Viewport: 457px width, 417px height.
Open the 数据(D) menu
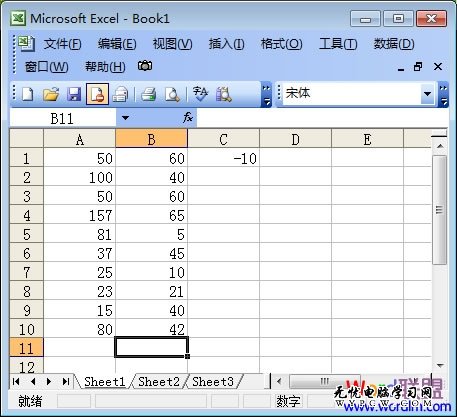[394, 44]
